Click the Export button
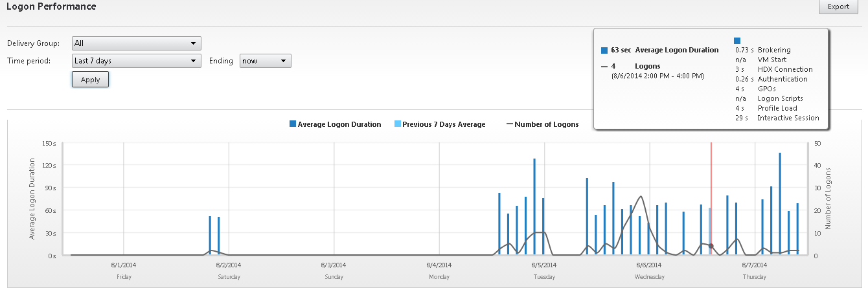The width and height of the screenshot is (868, 288). point(838,7)
